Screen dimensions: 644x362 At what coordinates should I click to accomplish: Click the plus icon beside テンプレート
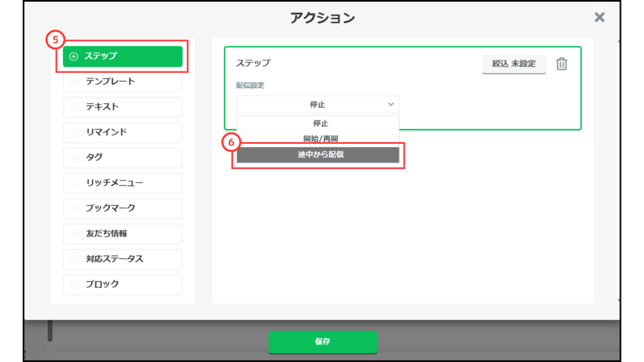(74, 82)
